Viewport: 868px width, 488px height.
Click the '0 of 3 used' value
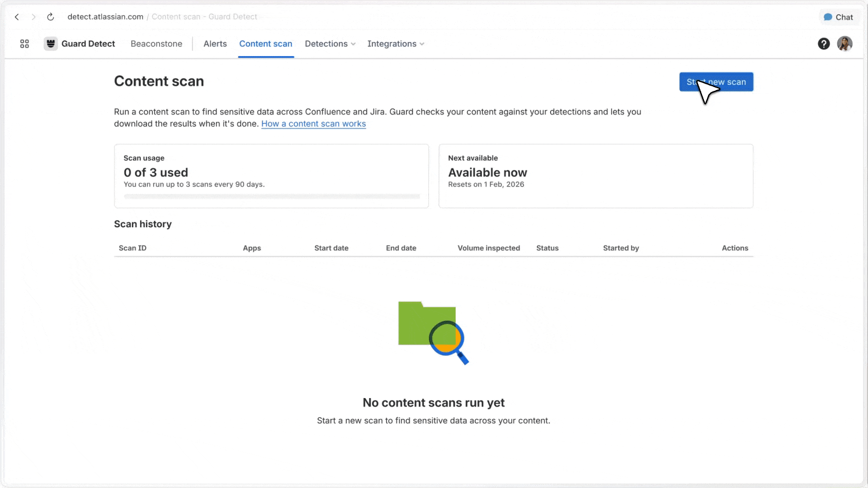pos(156,173)
